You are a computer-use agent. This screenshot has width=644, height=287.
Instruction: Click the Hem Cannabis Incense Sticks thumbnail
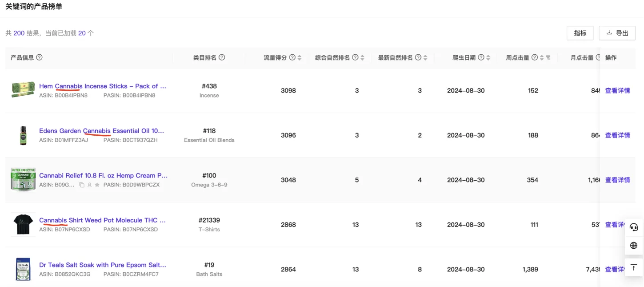[23, 90]
